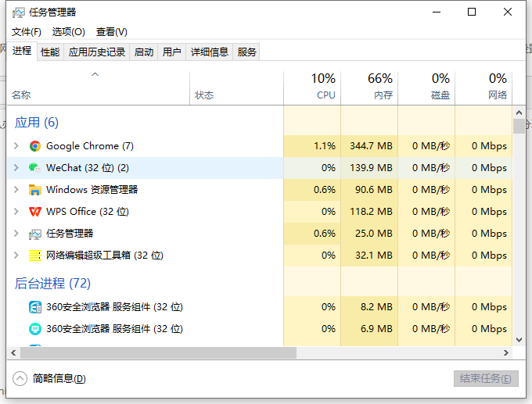
Task: Click the 网络编辑超级工具箱 icon
Action: point(34,256)
